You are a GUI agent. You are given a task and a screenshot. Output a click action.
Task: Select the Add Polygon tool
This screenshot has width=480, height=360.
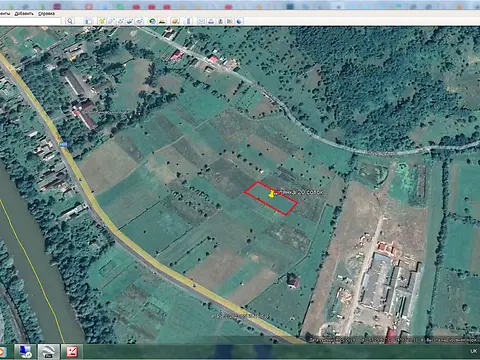point(111,21)
